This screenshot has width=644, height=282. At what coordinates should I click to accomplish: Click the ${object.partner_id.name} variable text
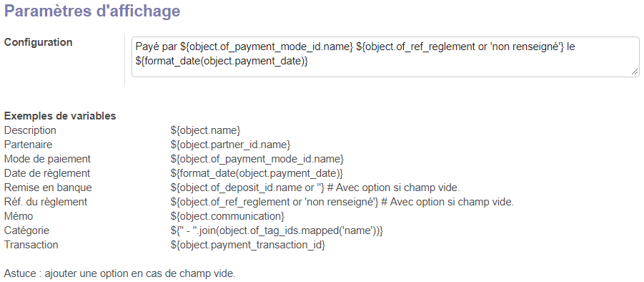pos(230,145)
